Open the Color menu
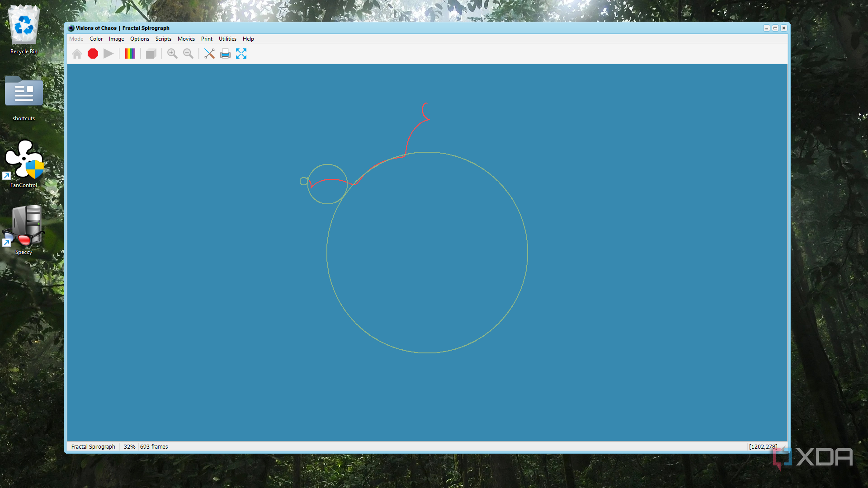 pos(96,39)
